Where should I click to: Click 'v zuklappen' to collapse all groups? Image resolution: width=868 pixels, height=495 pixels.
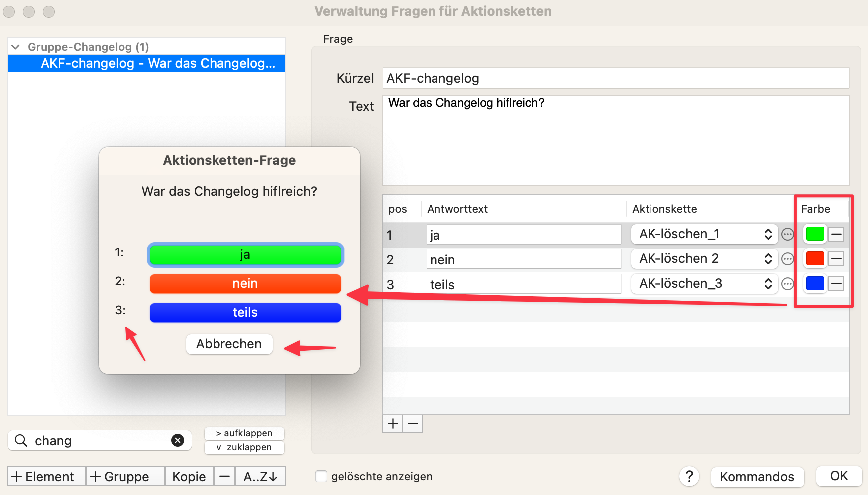point(244,447)
